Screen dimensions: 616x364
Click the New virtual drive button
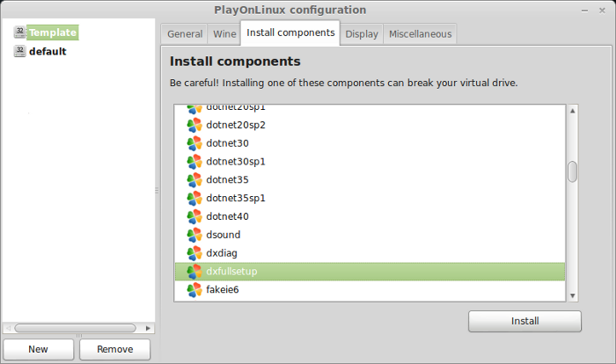[x=38, y=349]
